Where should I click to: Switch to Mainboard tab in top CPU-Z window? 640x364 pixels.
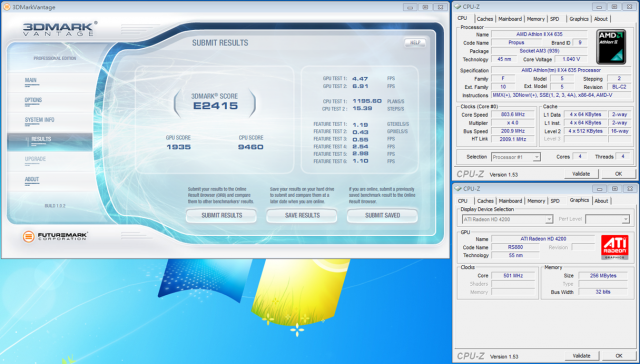click(510, 19)
